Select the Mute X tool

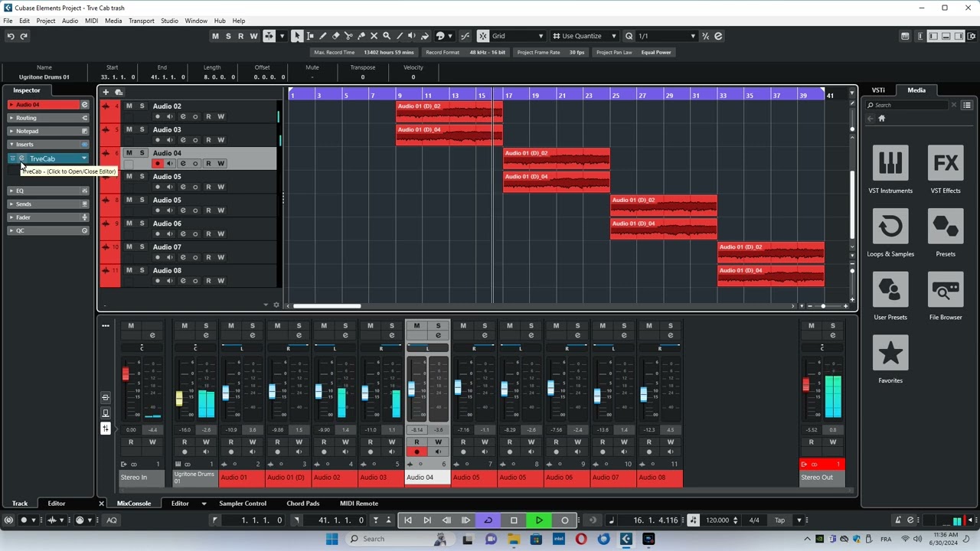pyautogui.click(x=374, y=36)
